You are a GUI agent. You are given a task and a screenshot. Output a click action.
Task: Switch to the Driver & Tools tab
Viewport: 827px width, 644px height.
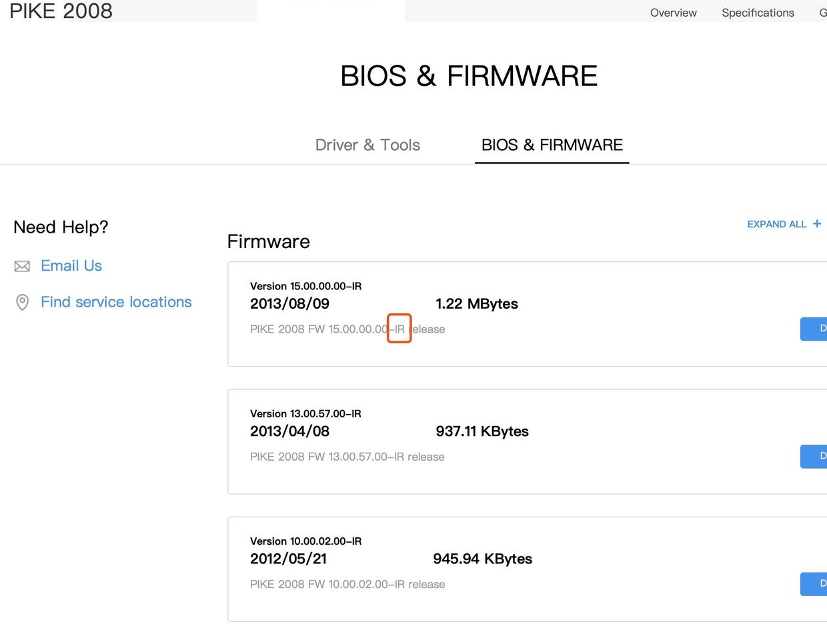(x=367, y=145)
